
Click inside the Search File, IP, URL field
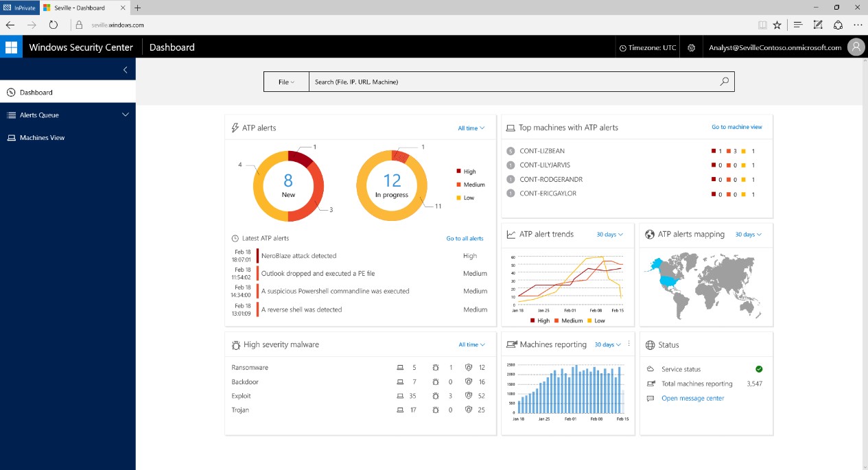[x=480, y=81]
